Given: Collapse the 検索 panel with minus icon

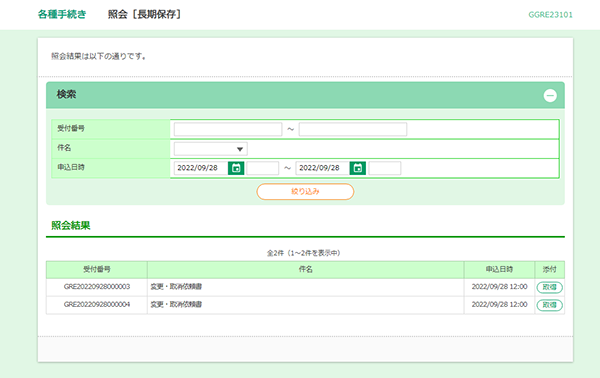Looking at the screenshot, I should tap(550, 95).
